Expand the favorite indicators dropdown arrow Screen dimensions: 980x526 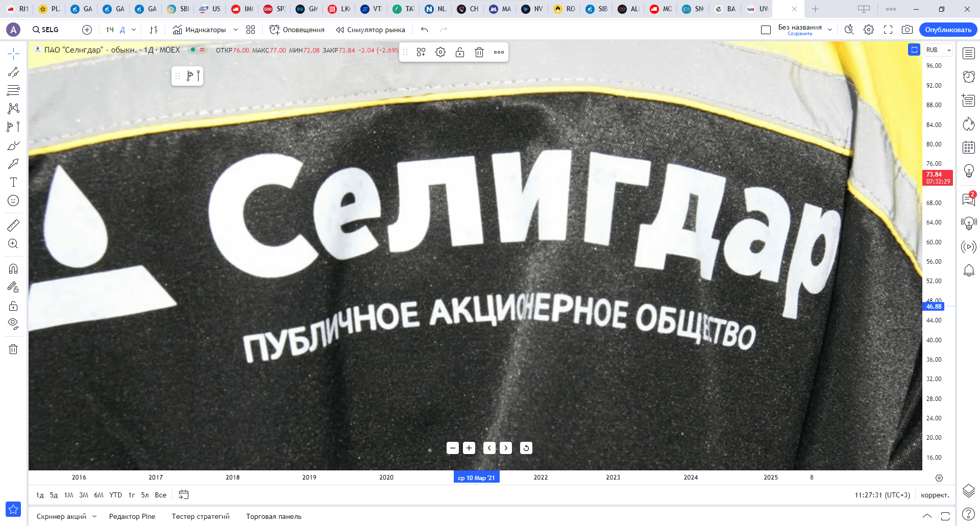coord(236,30)
